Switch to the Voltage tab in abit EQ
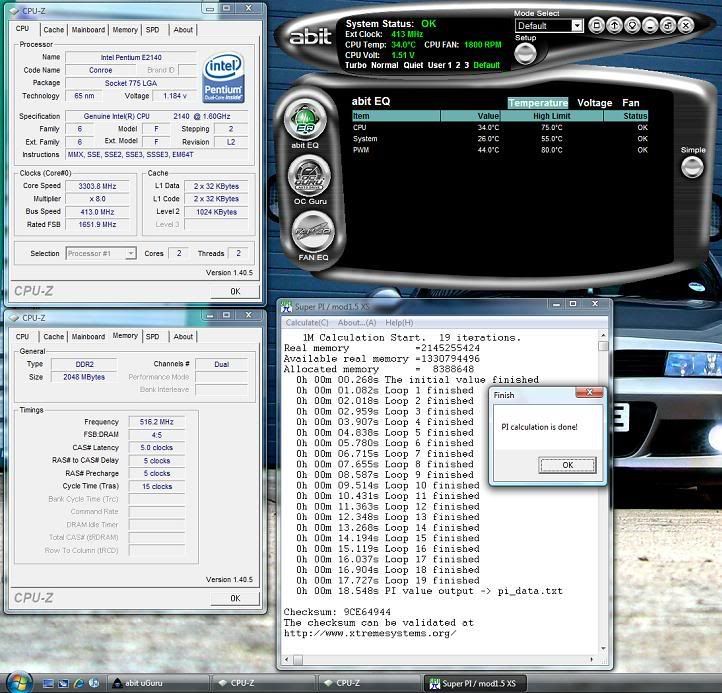 [594, 103]
